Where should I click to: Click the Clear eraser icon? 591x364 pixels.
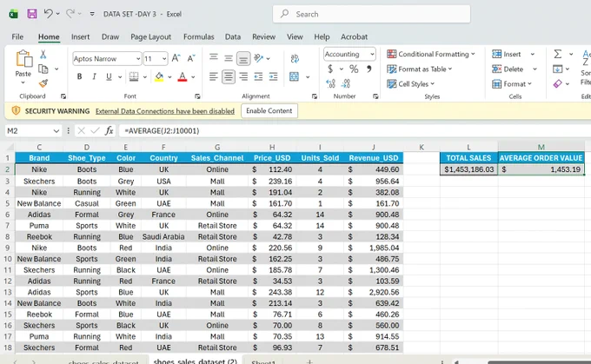pos(557,83)
